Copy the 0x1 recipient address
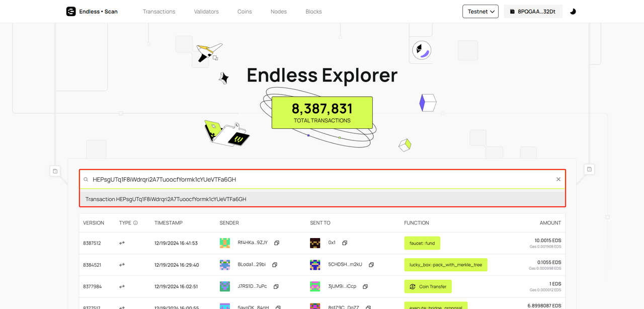644x309 pixels. click(345, 243)
